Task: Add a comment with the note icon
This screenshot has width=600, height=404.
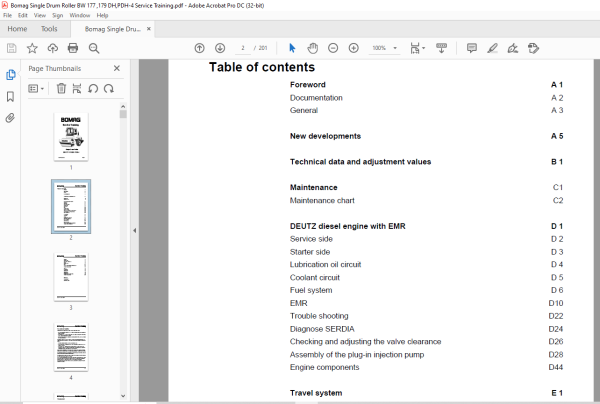Action: tap(472, 48)
